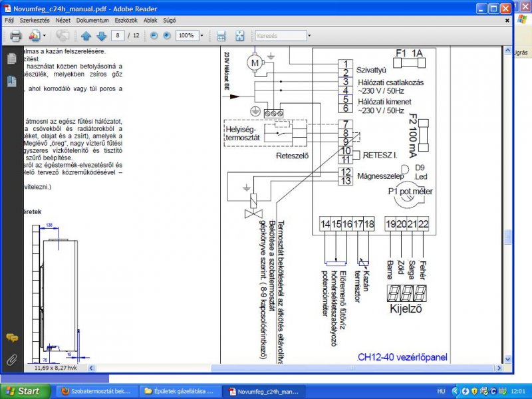Image resolution: width=532 pixels, height=399 pixels.
Task: Click the page size label 11,69 x 8,27 hvk
Action: pos(55,368)
